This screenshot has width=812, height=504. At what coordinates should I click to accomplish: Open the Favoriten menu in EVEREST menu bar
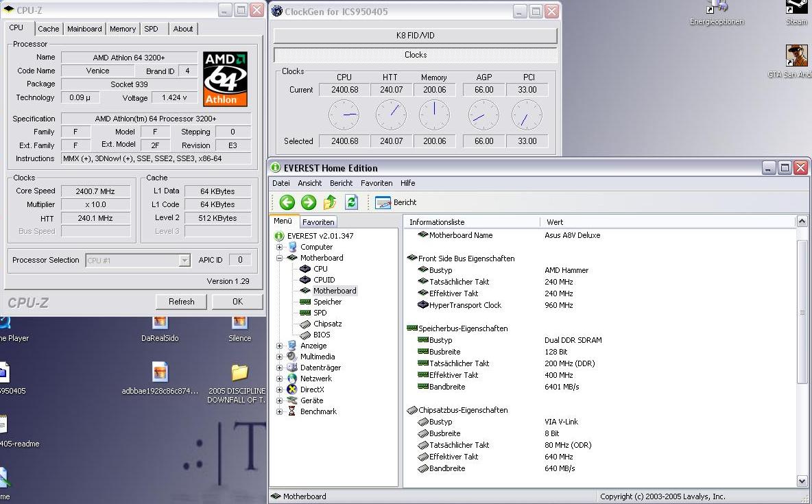(x=377, y=183)
